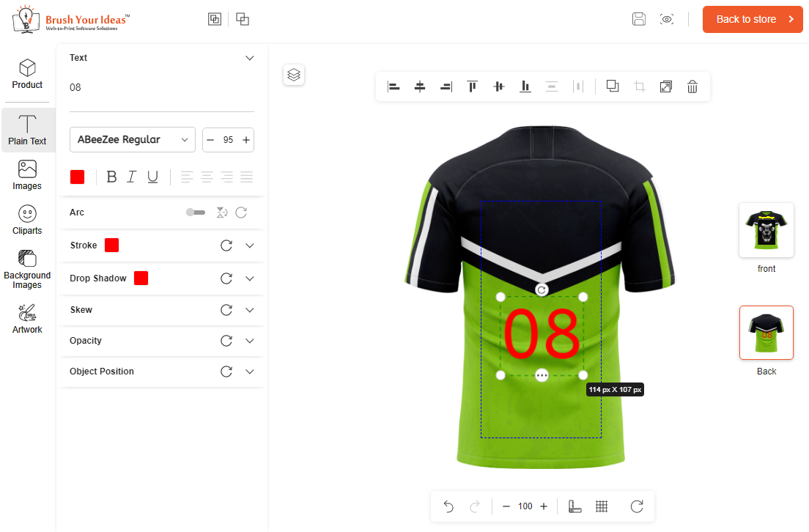Screen dimensions: 809x532
Task: Enable the Arc text effect
Action: 196,212
